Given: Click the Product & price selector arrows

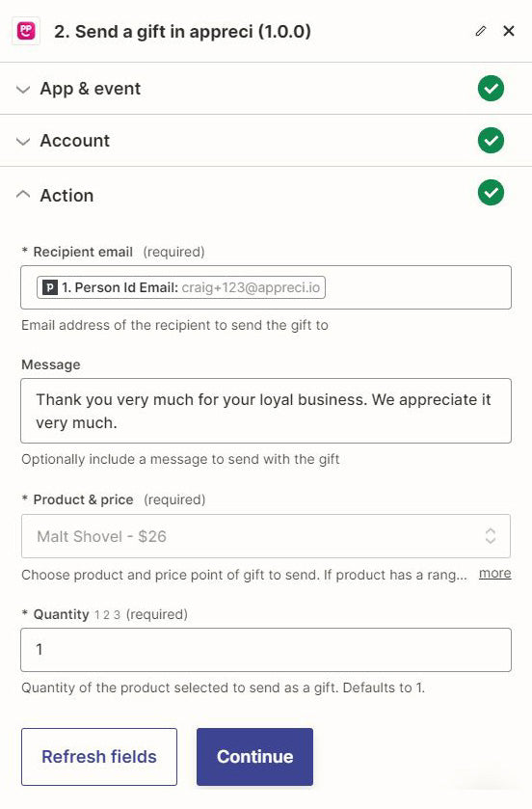Looking at the screenshot, I should click(x=491, y=536).
